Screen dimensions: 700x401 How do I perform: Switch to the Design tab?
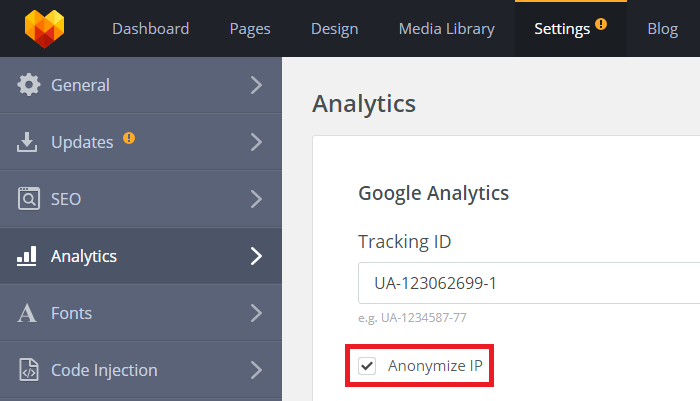pyautogui.click(x=334, y=29)
